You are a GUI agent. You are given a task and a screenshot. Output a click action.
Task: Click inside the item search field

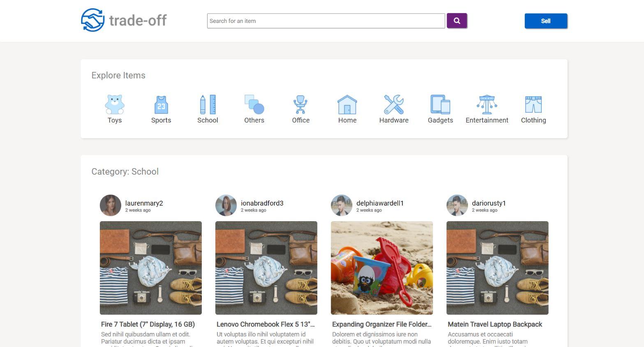tap(326, 21)
